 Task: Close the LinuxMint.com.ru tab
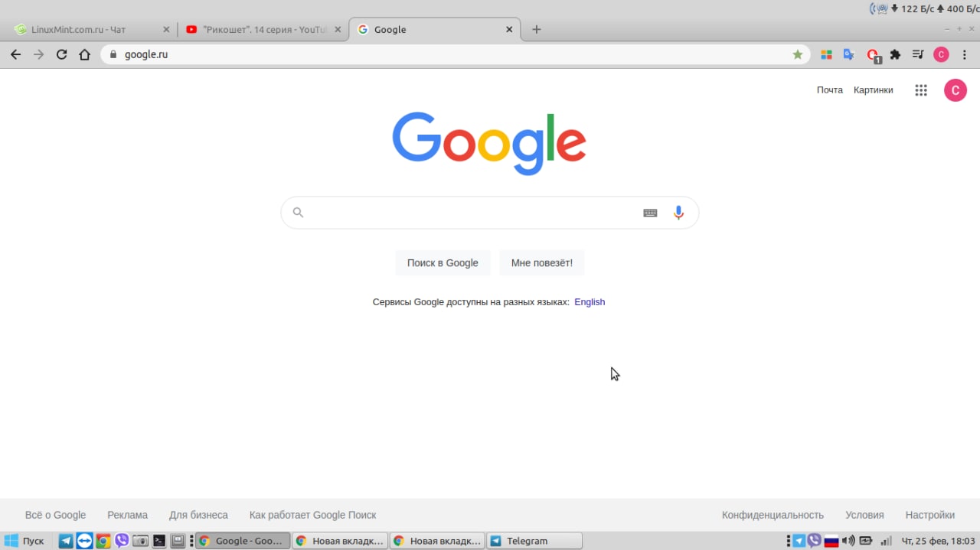(x=166, y=29)
